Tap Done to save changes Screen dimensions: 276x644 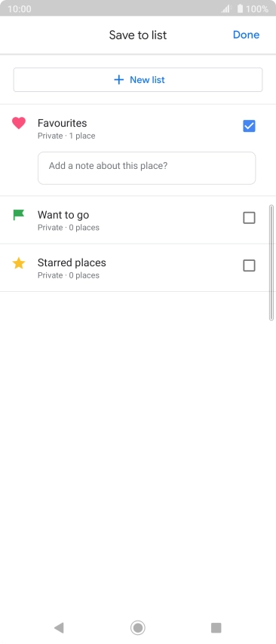coord(246,35)
